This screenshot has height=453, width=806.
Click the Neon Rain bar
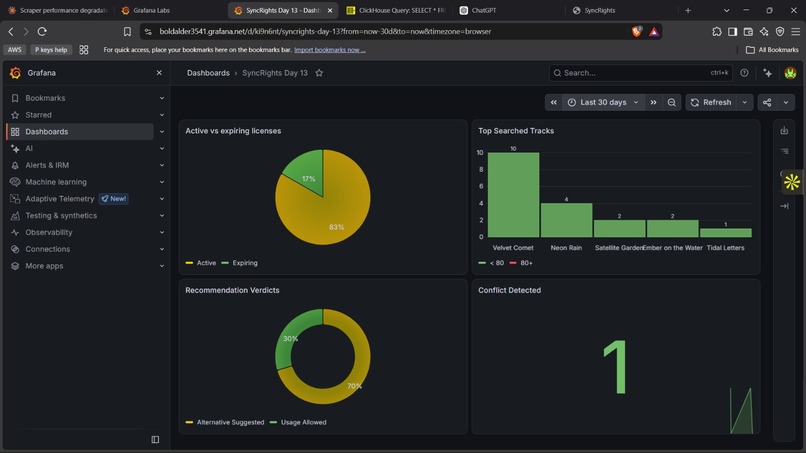click(x=566, y=220)
